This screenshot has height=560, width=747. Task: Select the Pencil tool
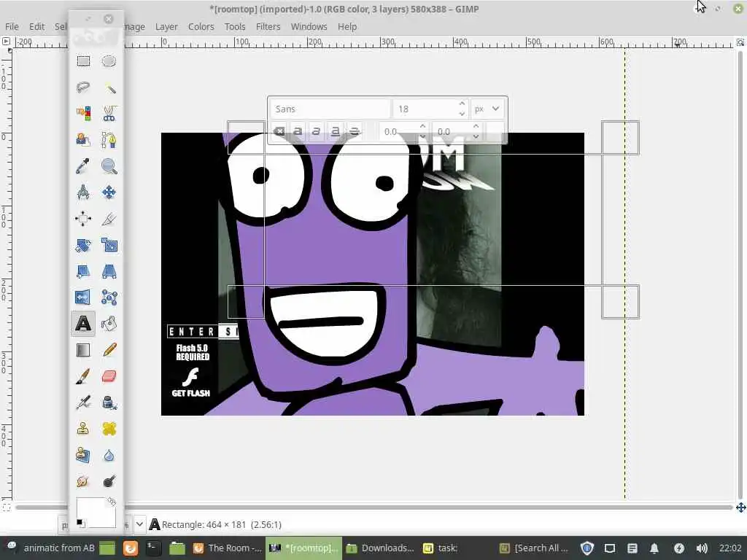[x=109, y=350]
